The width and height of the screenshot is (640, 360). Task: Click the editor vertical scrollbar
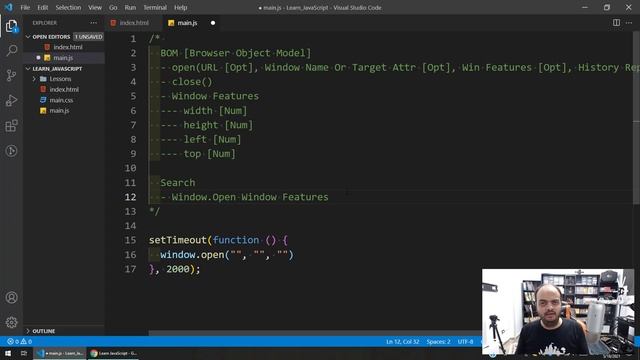[636, 118]
